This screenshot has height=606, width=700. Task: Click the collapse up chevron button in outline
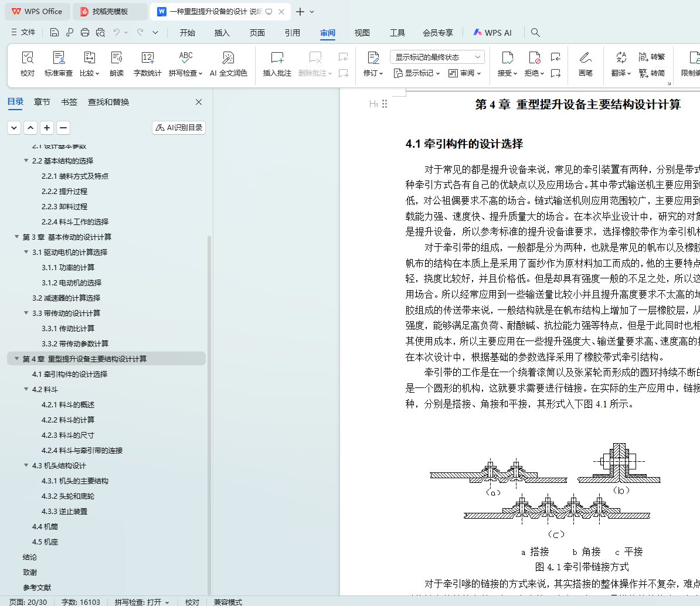(30, 128)
